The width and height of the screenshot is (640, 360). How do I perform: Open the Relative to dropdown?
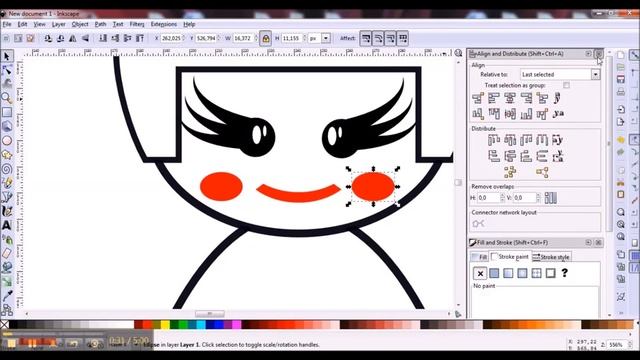(x=560, y=74)
